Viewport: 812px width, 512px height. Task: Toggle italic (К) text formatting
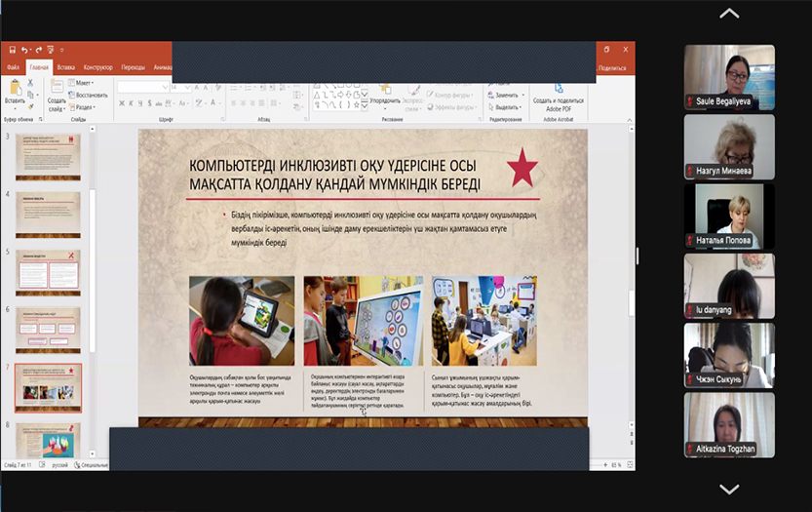click(132, 102)
